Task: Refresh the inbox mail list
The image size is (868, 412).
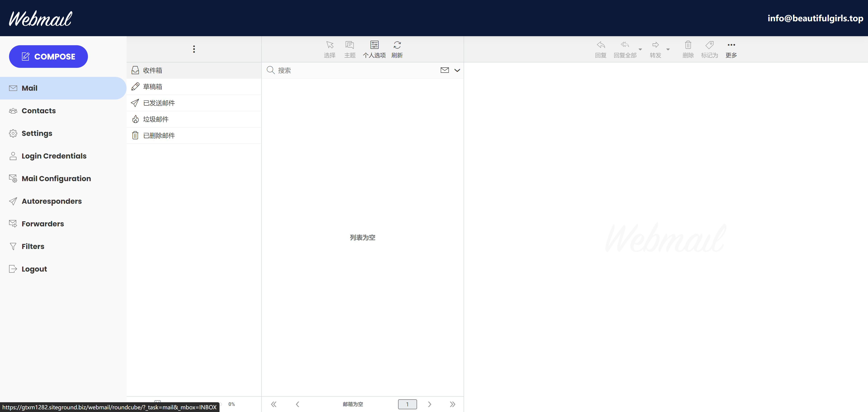Action: pos(397,49)
